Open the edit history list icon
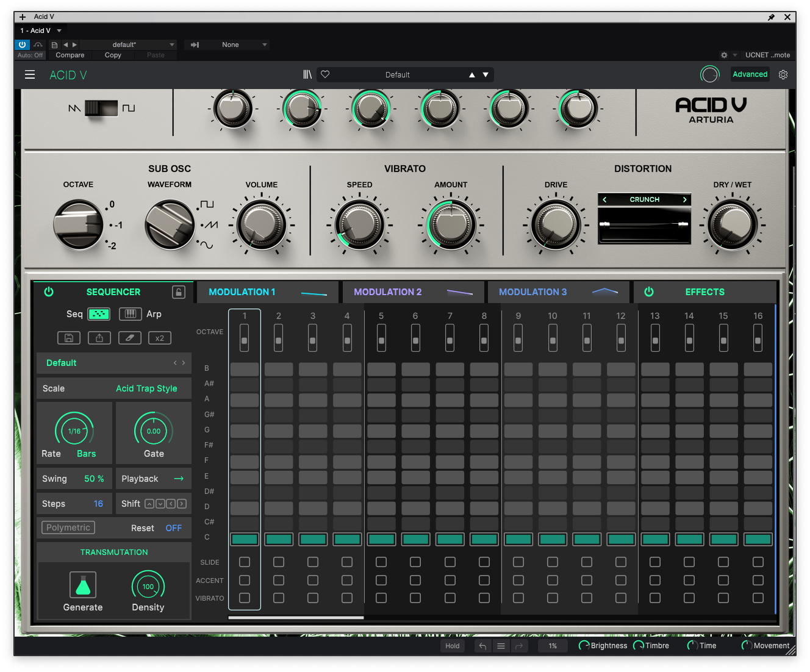The width and height of the screenshot is (810, 672). pyautogui.click(x=501, y=646)
